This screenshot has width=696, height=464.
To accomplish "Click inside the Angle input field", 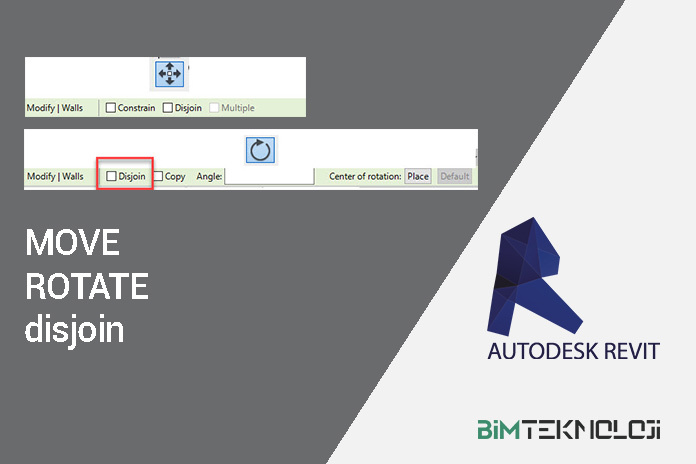I will [269, 176].
